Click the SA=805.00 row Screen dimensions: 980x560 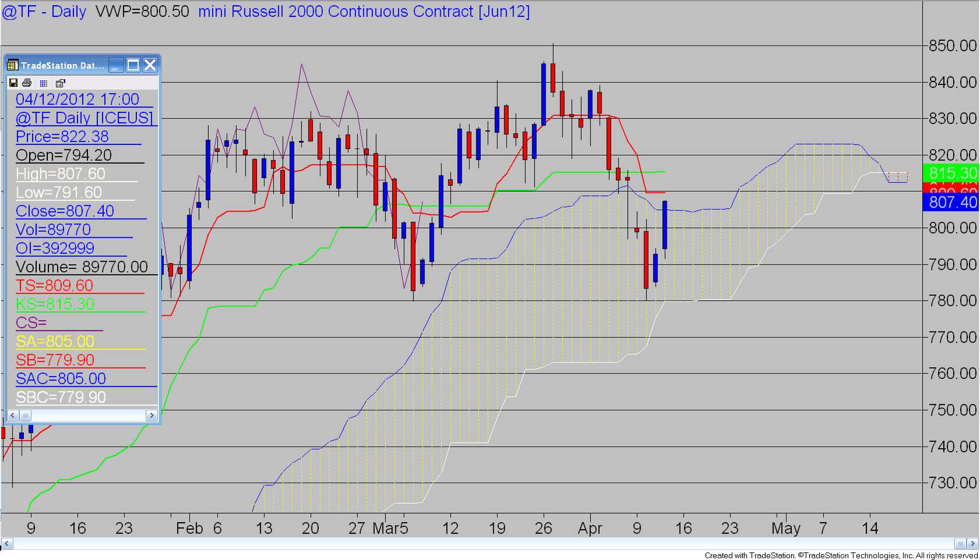(55, 341)
